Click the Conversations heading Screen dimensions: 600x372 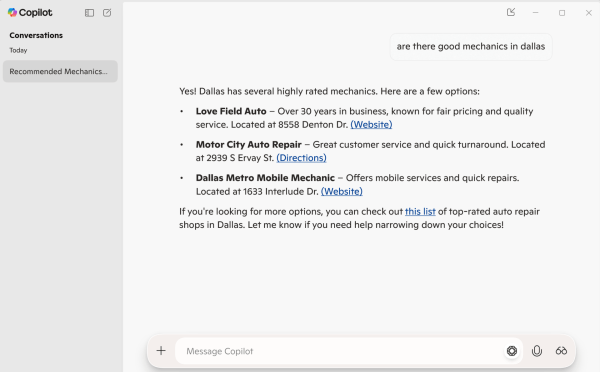tap(36, 35)
